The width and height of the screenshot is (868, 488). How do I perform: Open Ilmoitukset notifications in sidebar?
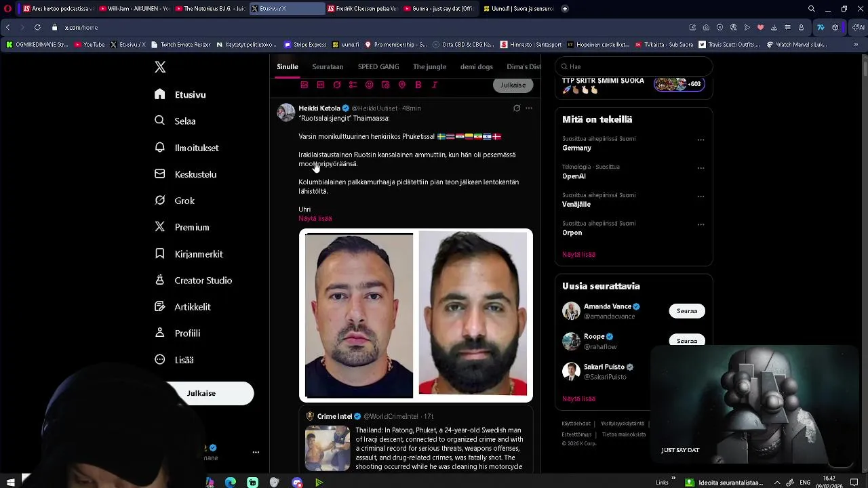point(186,148)
